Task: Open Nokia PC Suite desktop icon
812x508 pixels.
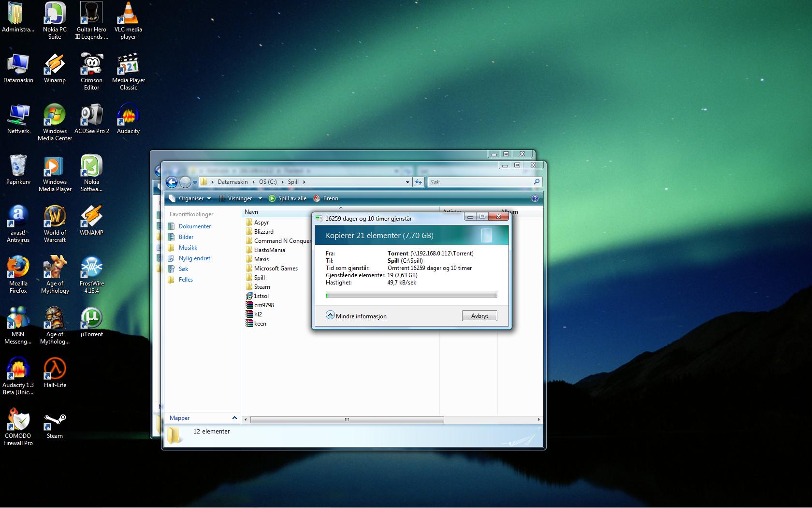Action: (55, 20)
